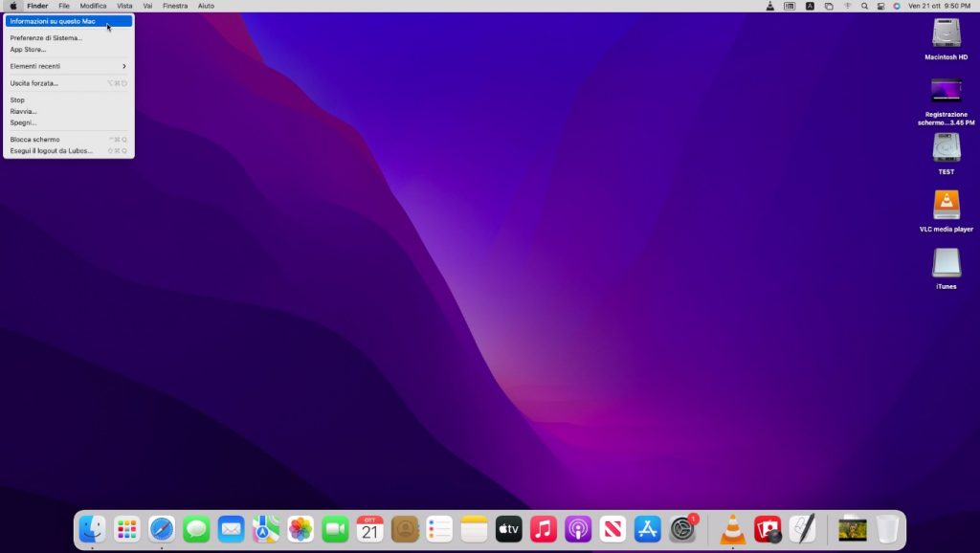Click Blocca schermo in the Apple menu
Screen dimensions: 980x553
[34, 140]
